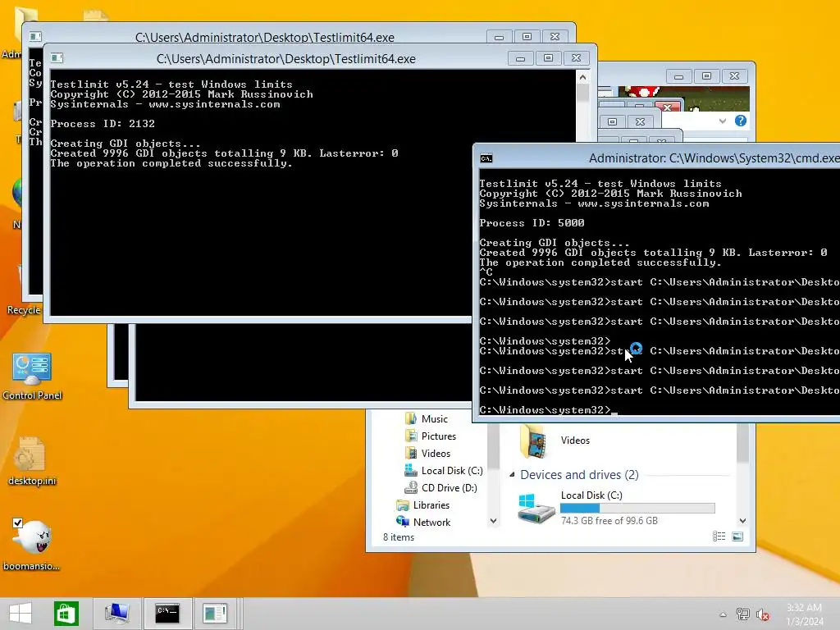Viewport: 840px width, 630px height.
Task: Open cmd.exe window system menu icon
Action: 486,158
